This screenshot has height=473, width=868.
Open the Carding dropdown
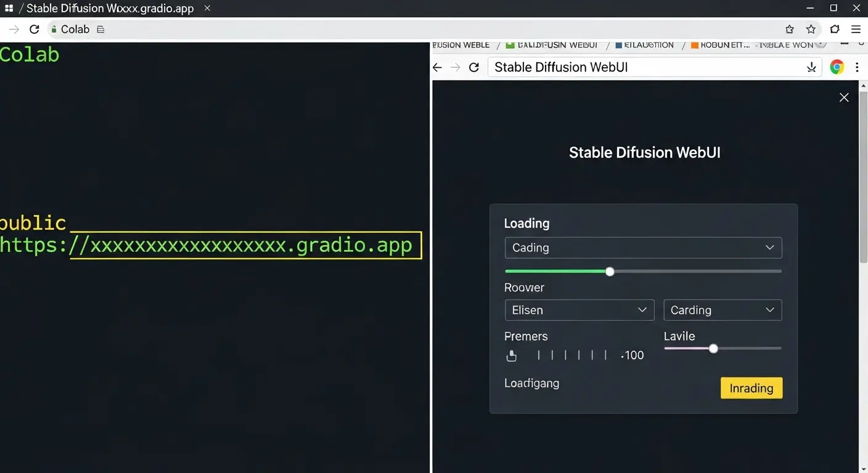tap(722, 310)
